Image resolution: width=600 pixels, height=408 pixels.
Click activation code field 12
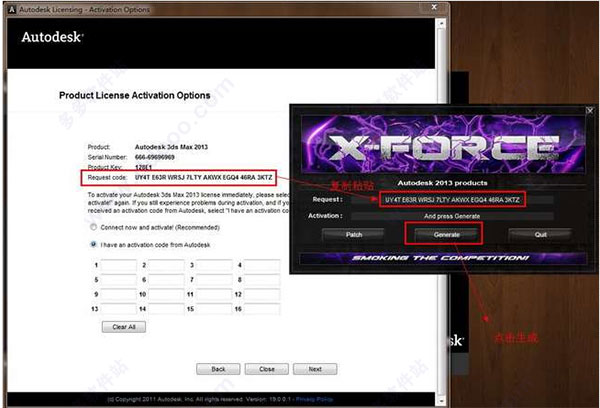tap(262, 294)
